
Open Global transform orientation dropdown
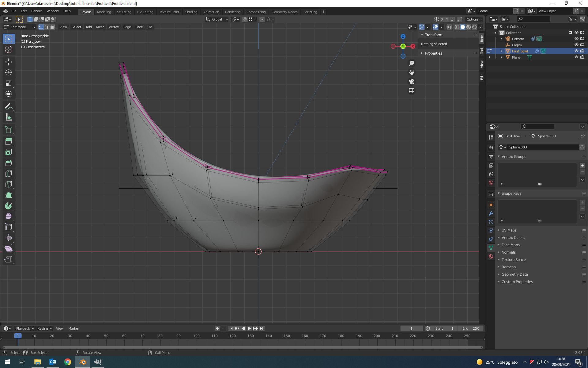pos(217,19)
